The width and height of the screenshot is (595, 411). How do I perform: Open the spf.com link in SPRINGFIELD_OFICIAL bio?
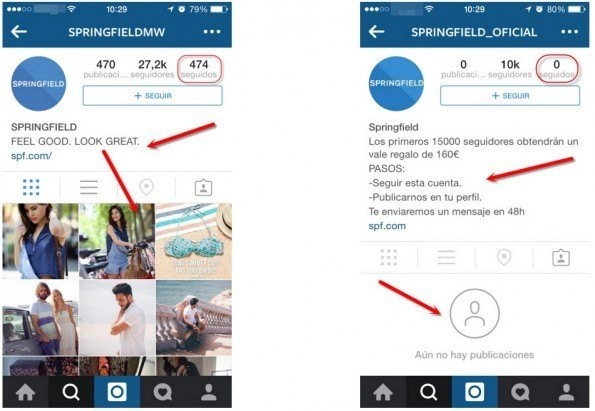[x=387, y=226]
